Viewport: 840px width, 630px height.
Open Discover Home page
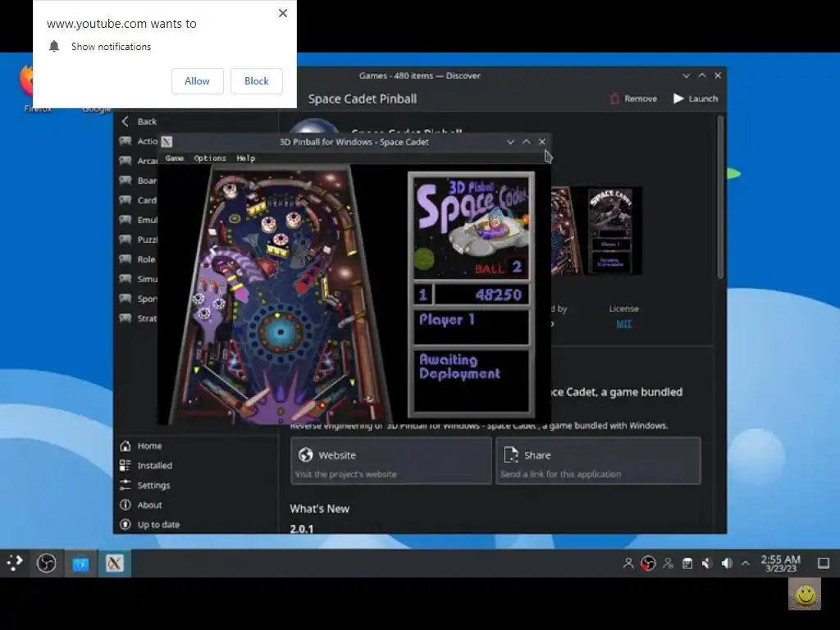click(141, 445)
